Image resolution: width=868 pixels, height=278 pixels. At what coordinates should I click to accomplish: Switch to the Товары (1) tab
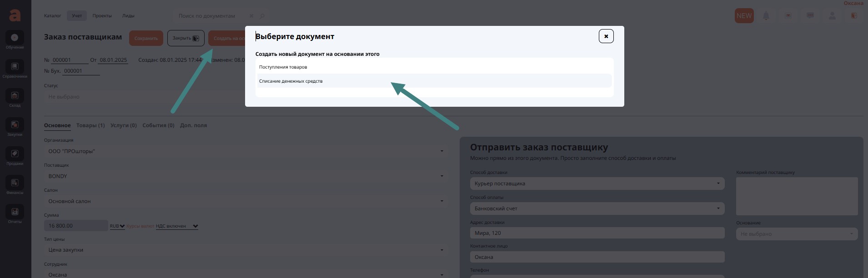pyautogui.click(x=90, y=125)
